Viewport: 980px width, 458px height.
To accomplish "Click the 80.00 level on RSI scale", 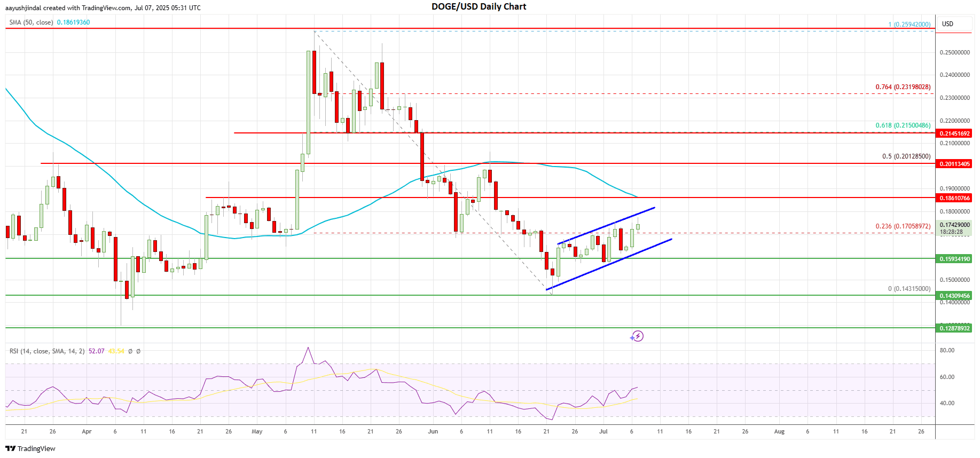I will click(x=947, y=350).
